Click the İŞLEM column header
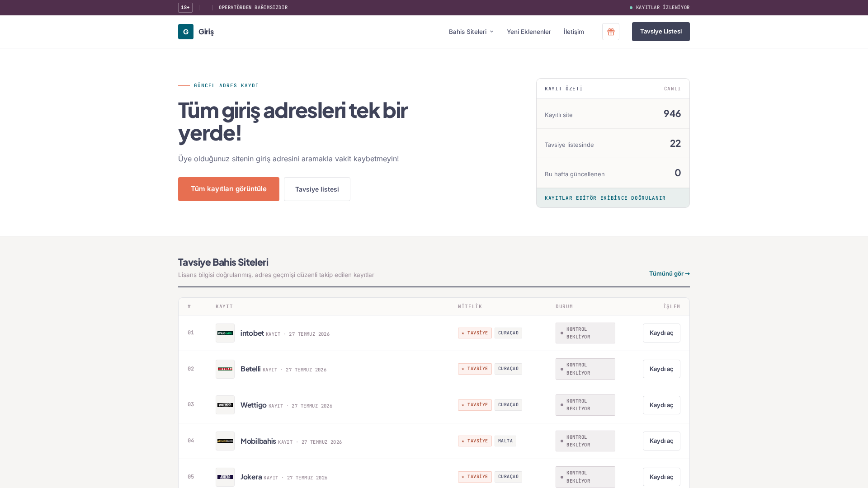This screenshot has height=488, width=868. tap(672, 306)
